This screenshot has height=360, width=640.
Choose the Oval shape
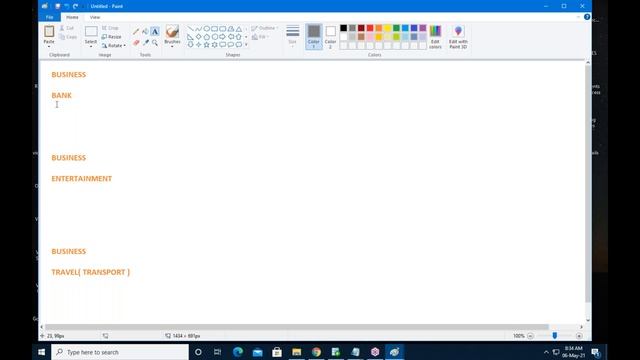[207, 29]
